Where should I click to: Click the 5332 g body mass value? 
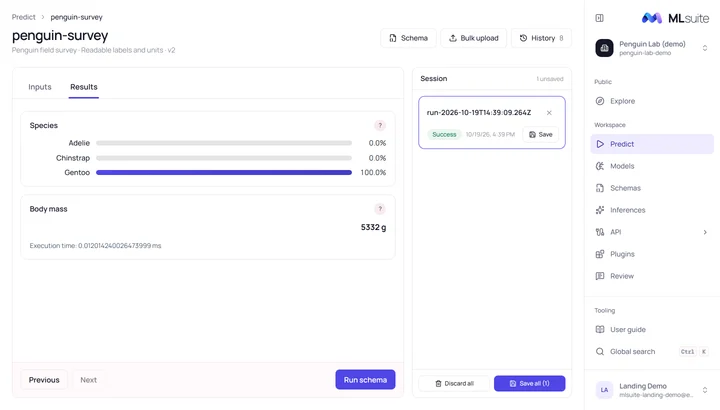point(373,227)
